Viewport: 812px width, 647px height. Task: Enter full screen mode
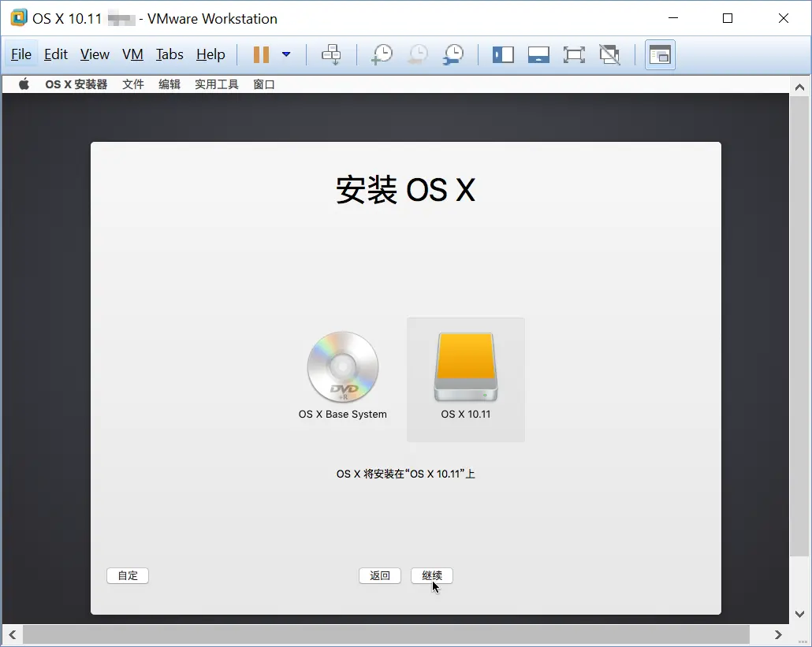click(574, 54)
